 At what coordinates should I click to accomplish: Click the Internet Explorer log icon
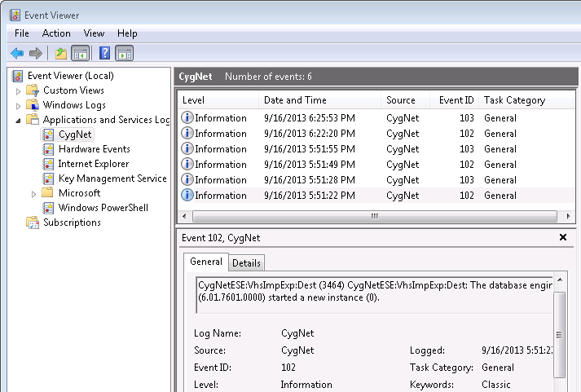coord(48,164)
